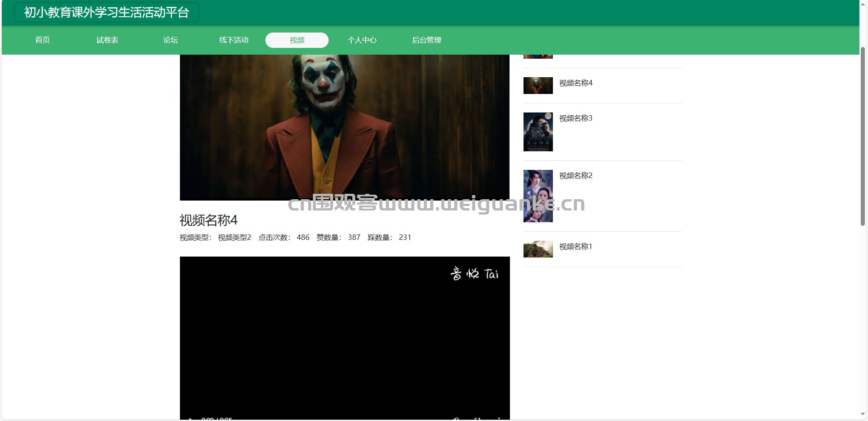The image size is (868, 421).
Task: Click the landscape thumbnail beside 视频名称1
Action: [x=538, y=249]
